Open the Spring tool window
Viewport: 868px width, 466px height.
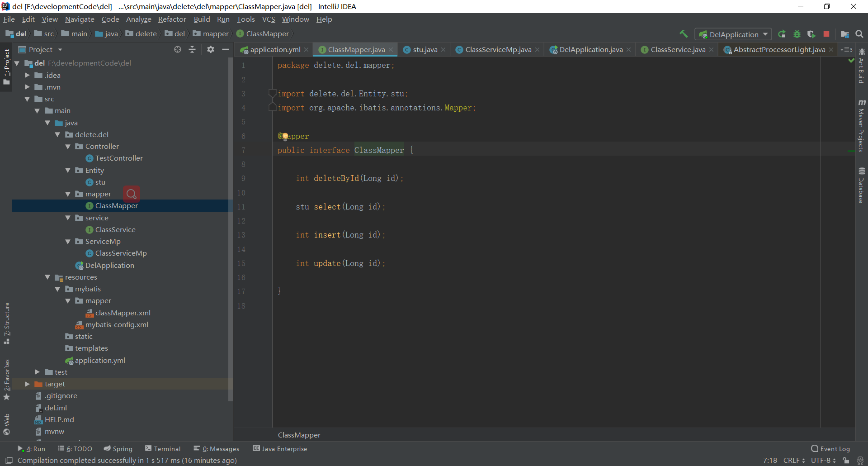(x=118, y=448)
